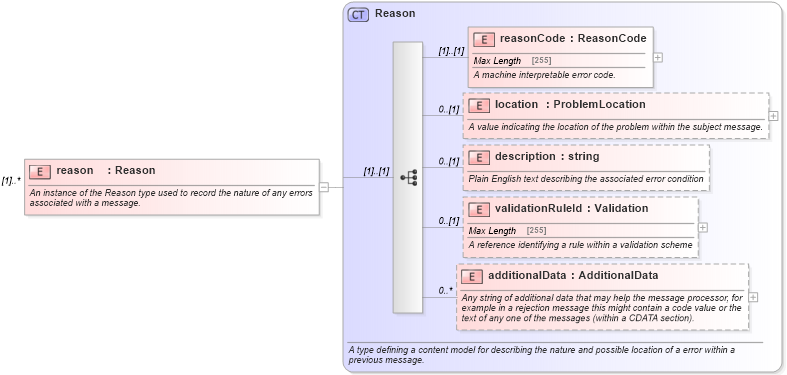
Task: Expand the location ProblemLocation element
Action: [x=773, y=116]
